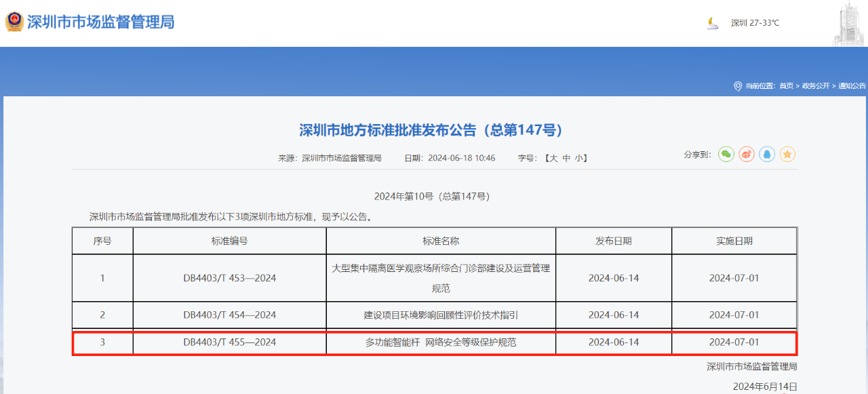The width and height of the screenshot is (868, 394).
Task: Click the moon weather icon
Action: [x=712, y=23]
